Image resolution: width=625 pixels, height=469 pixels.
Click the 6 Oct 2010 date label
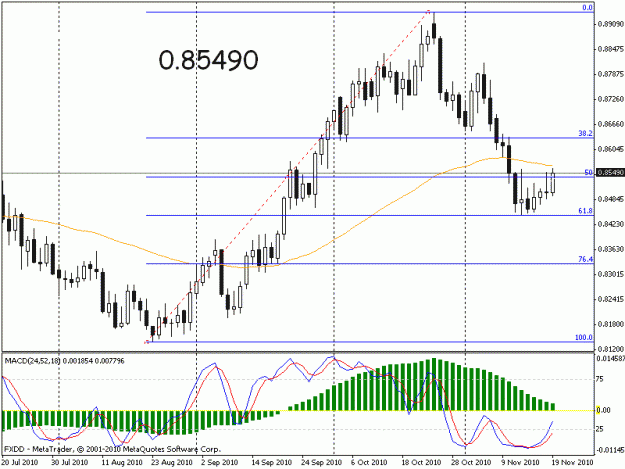(369, 462)
